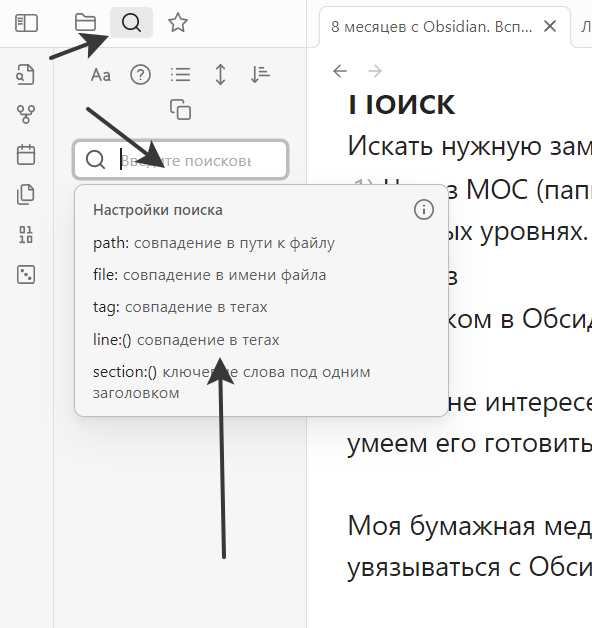Select the search magnifier tab
Image resolution: width=592 pixels, height=628 pixels.
click(131, 22)
